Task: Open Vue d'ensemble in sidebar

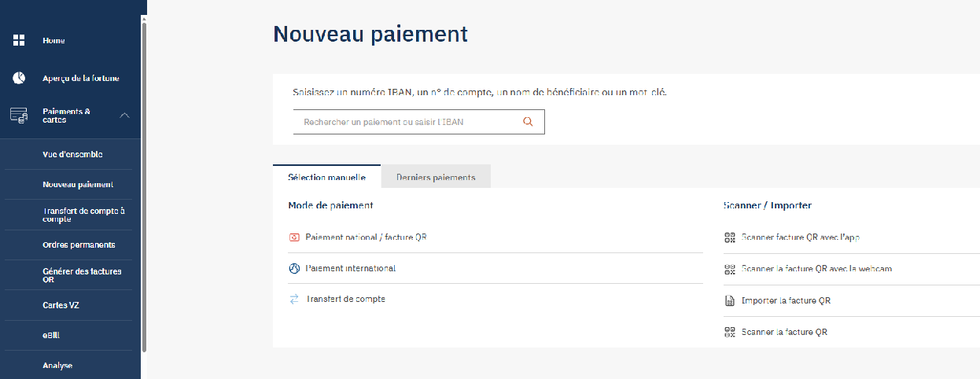Action: point(72,154)
